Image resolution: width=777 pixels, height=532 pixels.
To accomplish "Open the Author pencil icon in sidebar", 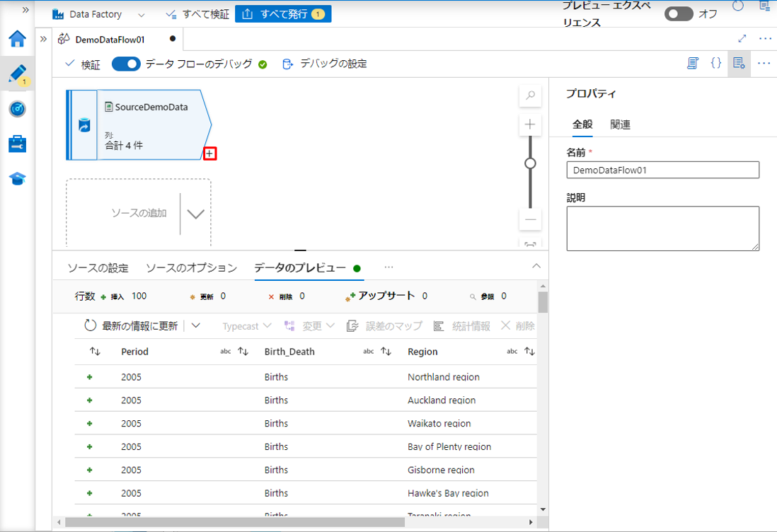I will (x=17, y=74).
